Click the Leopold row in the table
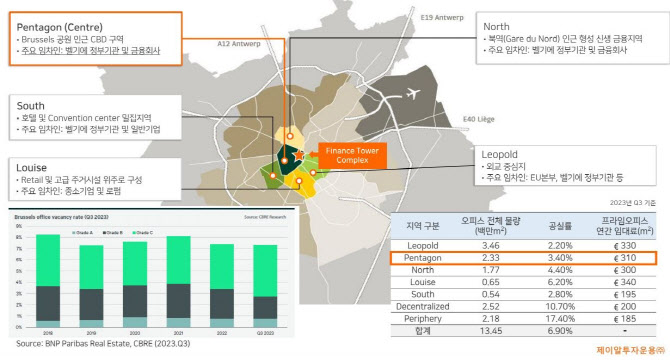This screenshot has width=670, height=362. pyautogui.click(x=523, y=245)
